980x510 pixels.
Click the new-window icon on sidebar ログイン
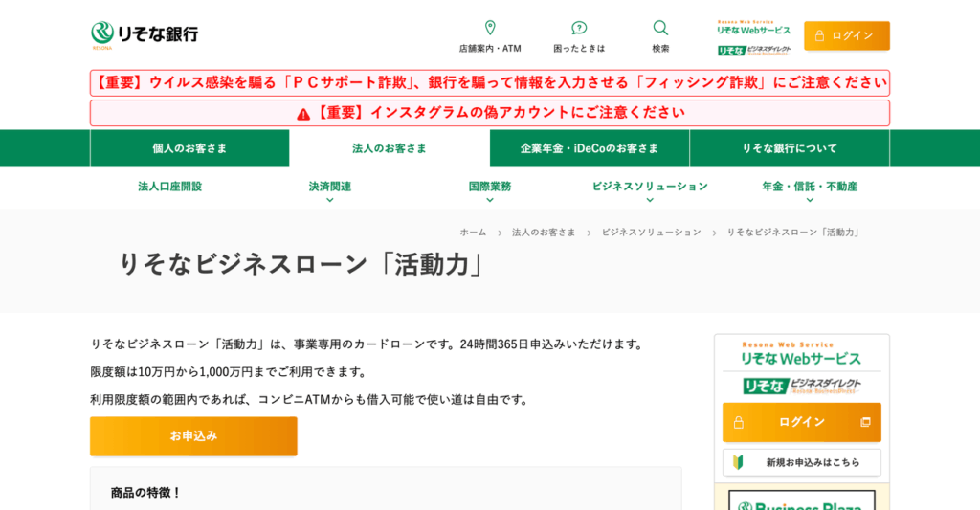pyautogui.click(x=865, y=423)
